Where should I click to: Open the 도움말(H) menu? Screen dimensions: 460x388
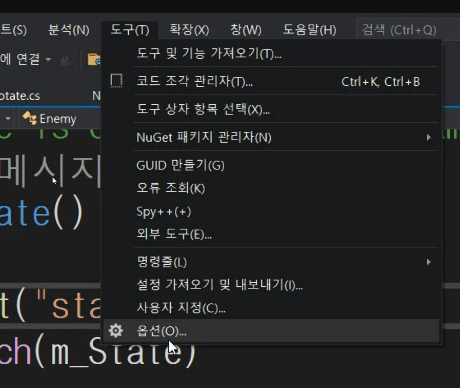click(x=309, y=30)
